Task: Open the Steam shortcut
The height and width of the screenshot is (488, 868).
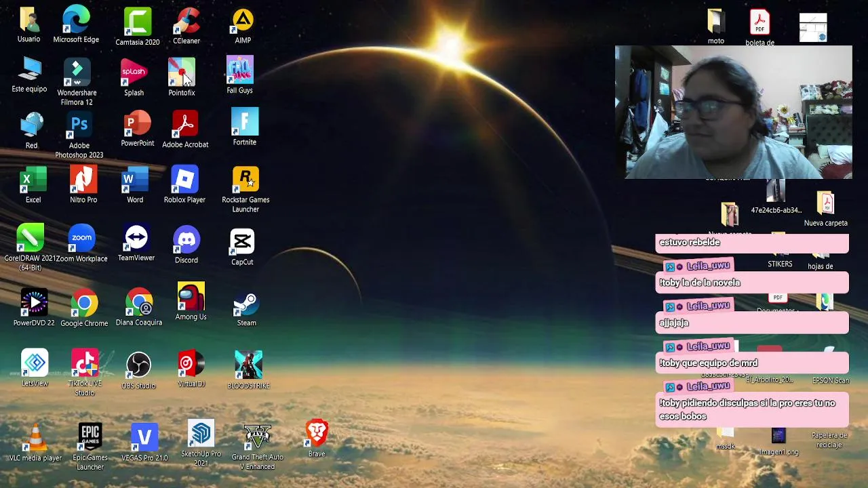Action: coord(247,304)
